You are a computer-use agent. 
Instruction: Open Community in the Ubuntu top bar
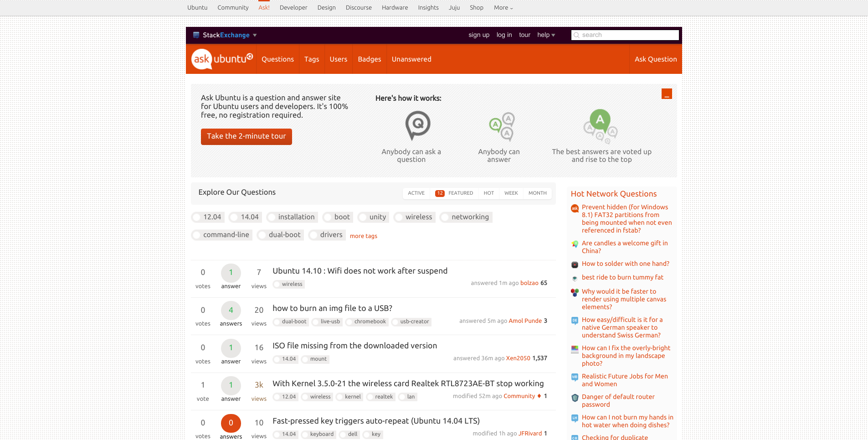[x=233, y=8]
